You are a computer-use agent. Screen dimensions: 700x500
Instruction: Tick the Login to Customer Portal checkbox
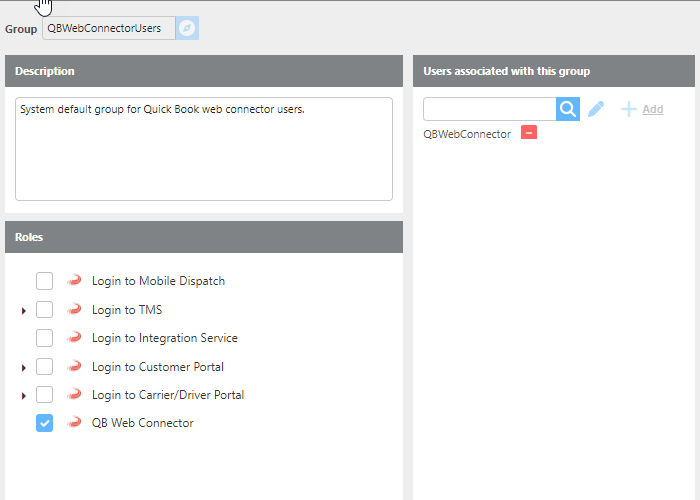pyautogui.click(x=44, y=367)
